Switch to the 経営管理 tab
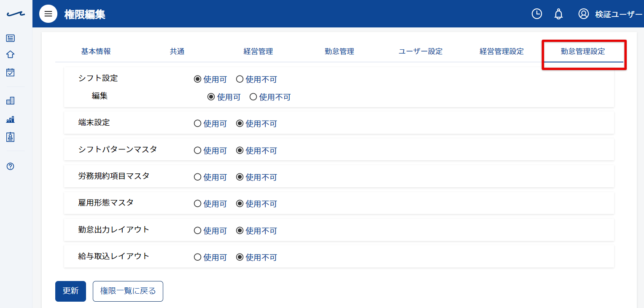Screen dimensions: 644x308 258,51
